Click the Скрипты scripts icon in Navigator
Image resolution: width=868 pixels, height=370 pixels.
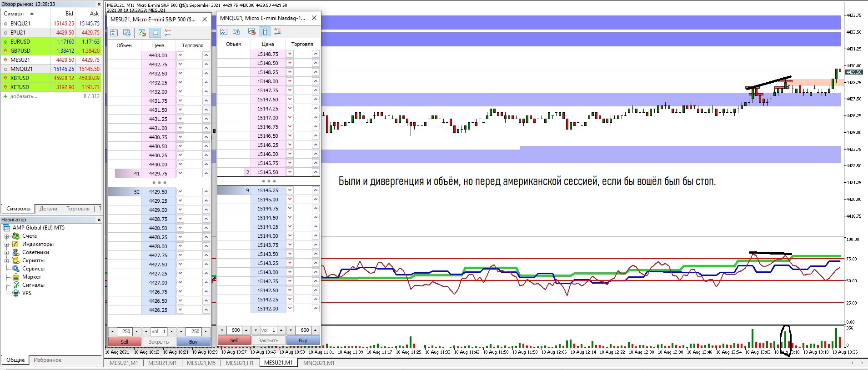[x=16, y=260]
